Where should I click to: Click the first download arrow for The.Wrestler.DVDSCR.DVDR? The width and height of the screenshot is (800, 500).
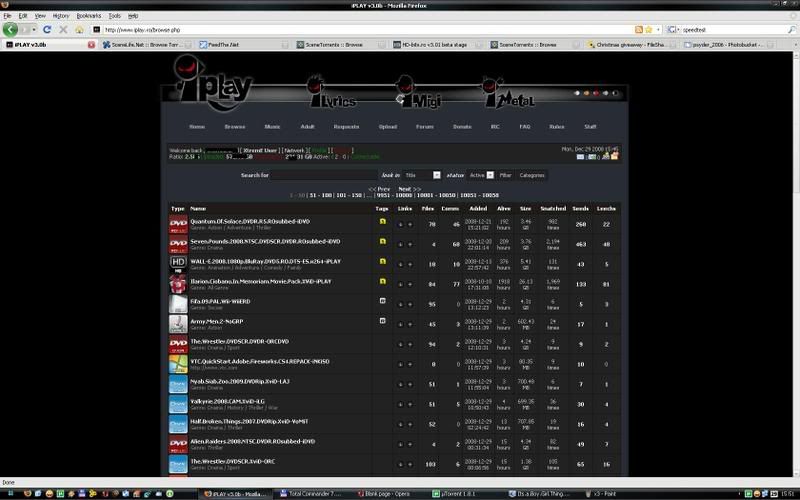[401, 344]
